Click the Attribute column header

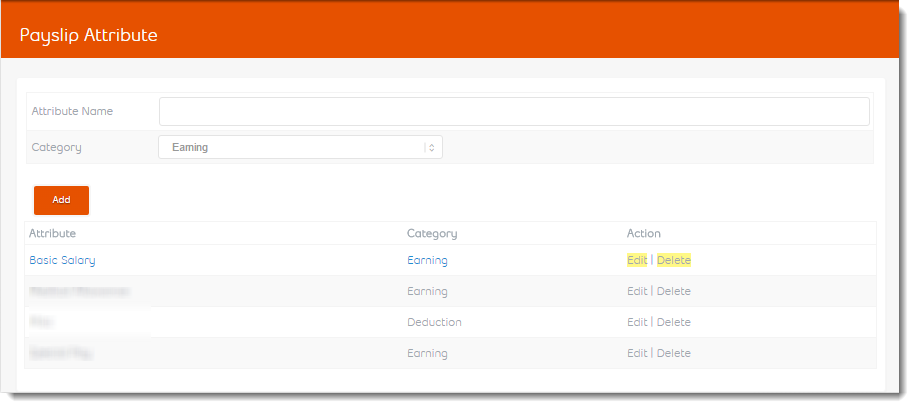[52, 234]
